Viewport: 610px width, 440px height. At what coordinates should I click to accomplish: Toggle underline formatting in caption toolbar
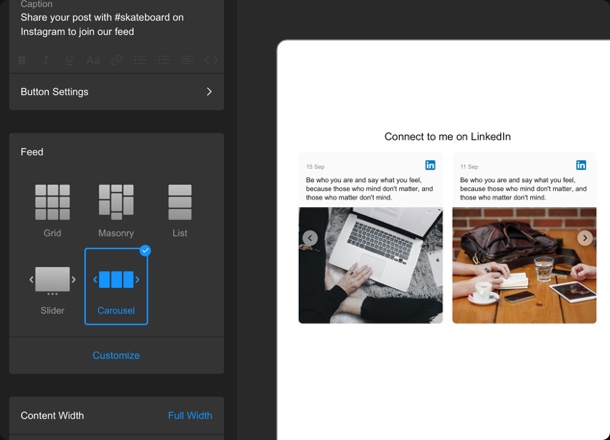(x=69, y=60)
